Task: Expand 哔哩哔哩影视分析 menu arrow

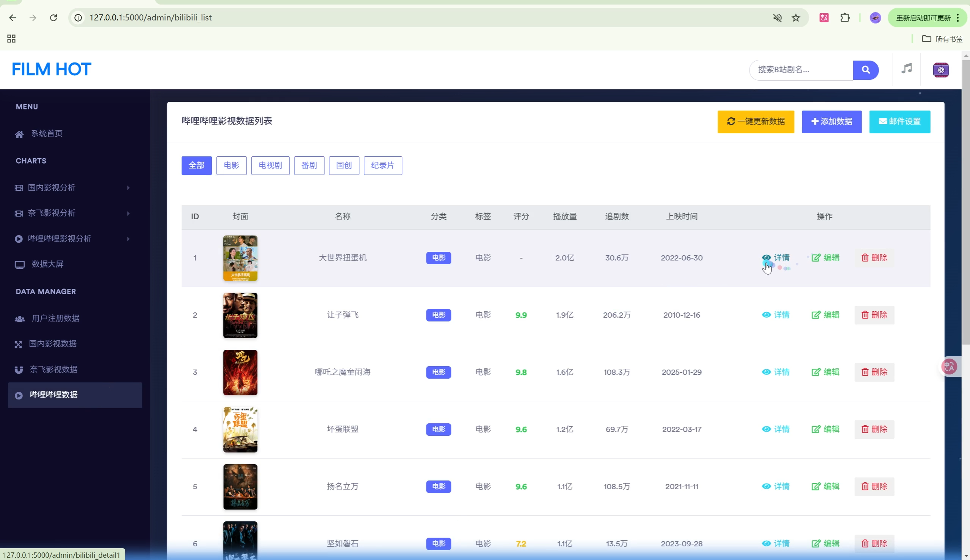Action: [x=128, y=239]
